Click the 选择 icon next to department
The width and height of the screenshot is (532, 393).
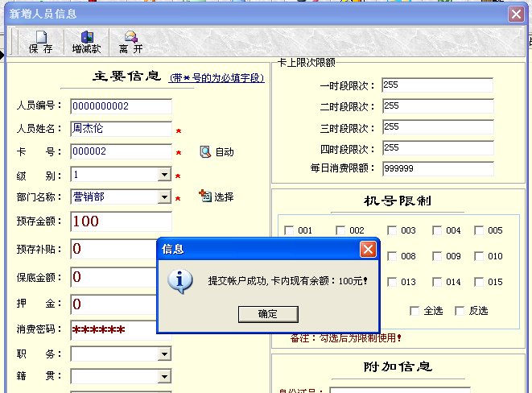tap(204, 196)
